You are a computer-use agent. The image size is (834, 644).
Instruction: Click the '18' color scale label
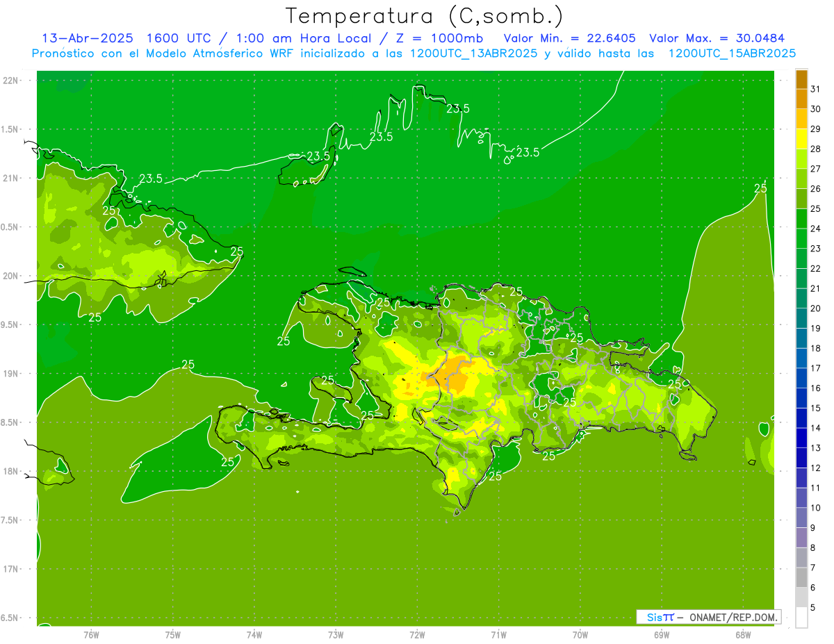[815, 348]
